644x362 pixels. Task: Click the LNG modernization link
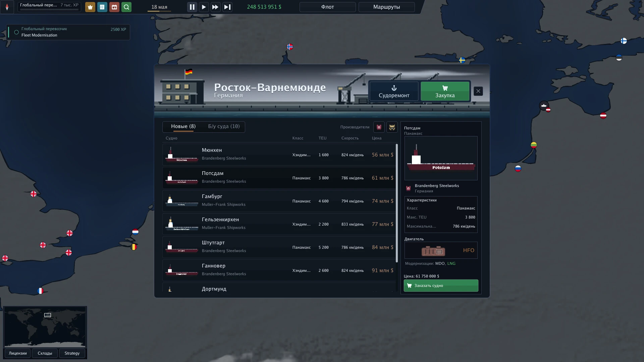click(x=451, y=263)
